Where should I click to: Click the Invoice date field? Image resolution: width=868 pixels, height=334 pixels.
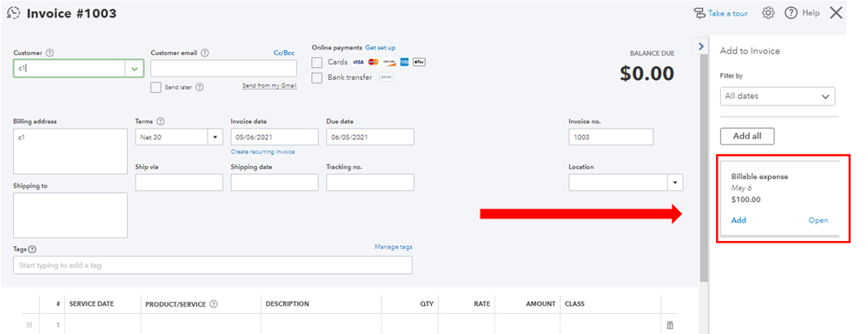point(275,137)
